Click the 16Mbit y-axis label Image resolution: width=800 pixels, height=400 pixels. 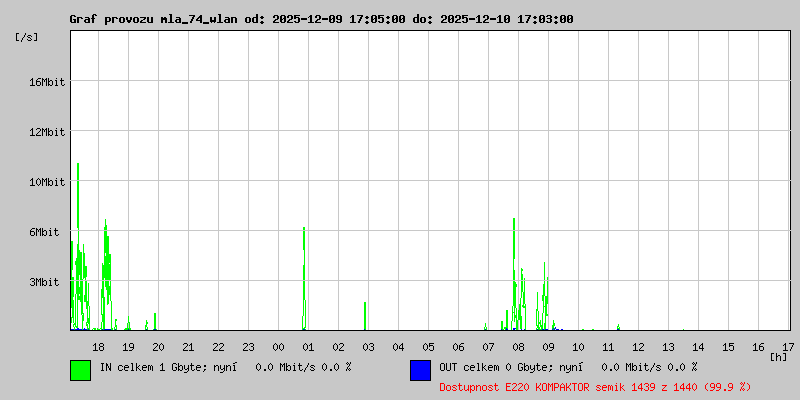click(x=48, y=82)
